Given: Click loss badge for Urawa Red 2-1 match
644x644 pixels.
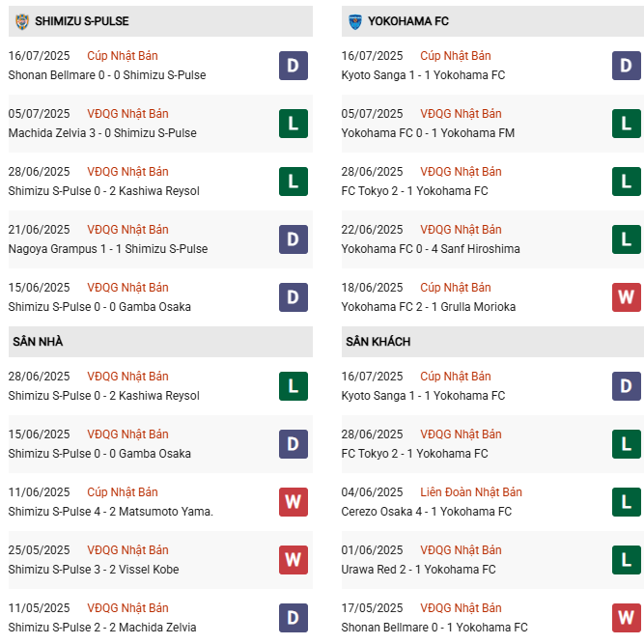Looking at the screenshot, I should (626, 560).
